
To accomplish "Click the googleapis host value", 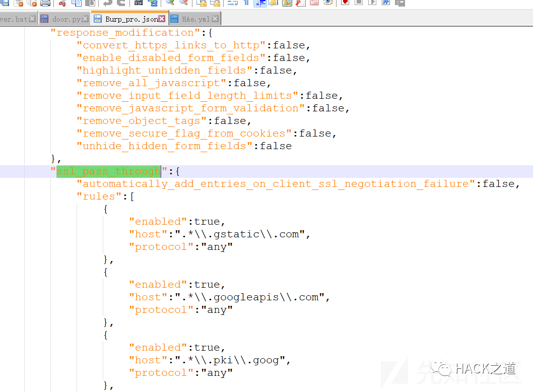I will [x=249, y=297].
